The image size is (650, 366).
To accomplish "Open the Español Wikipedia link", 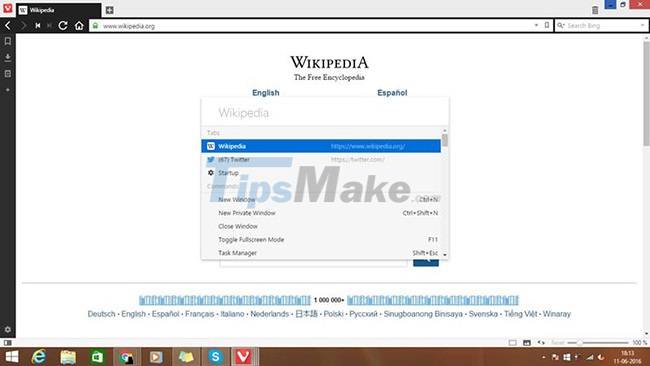I will pos(392,92).
